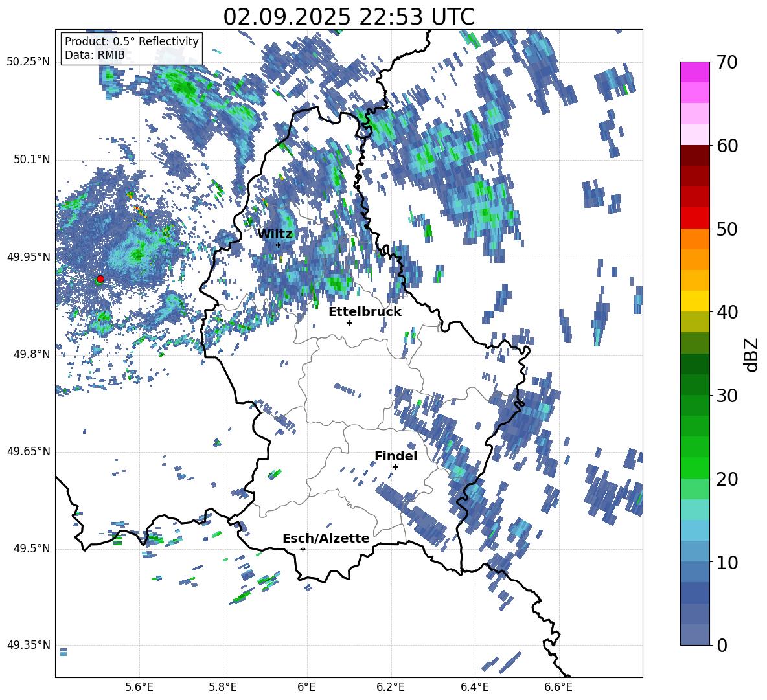Click the 49.35°N latitude label
The image size is (767, 700).
29,645
